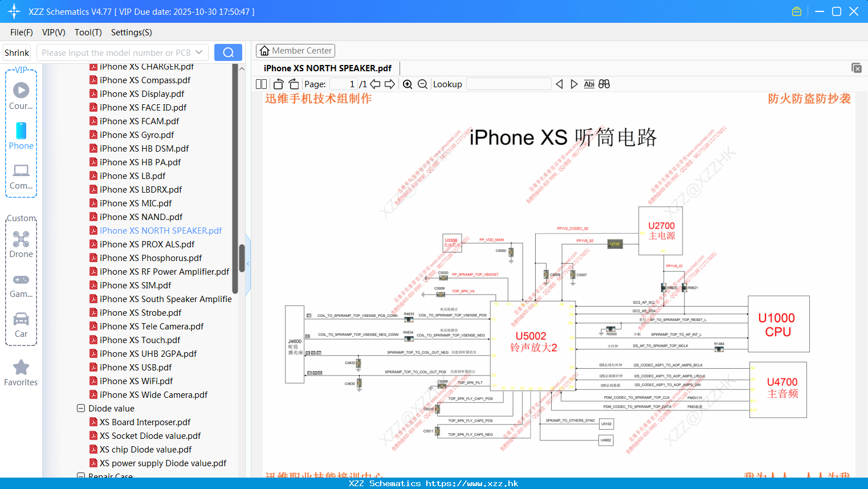Open iPhone XS PROX ALS.pdf

(x=147, y=244)
